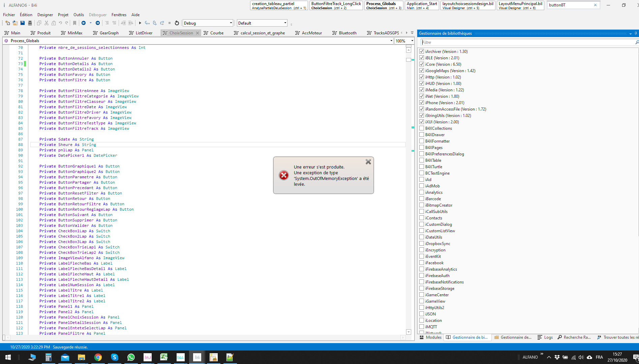The width and height of the screenshot is (639, 364).
Task: Click the Run play icon in toolbar
Action: point(140,23)
